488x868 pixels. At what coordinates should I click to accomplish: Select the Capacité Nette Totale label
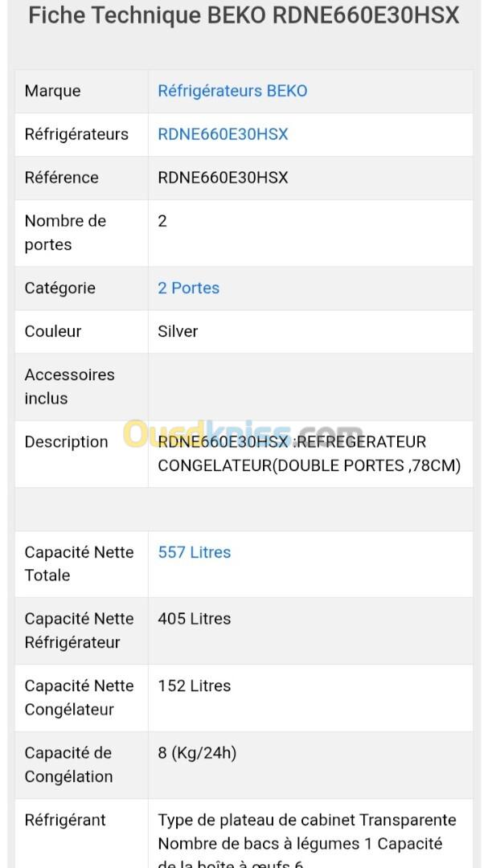[79, 563]
